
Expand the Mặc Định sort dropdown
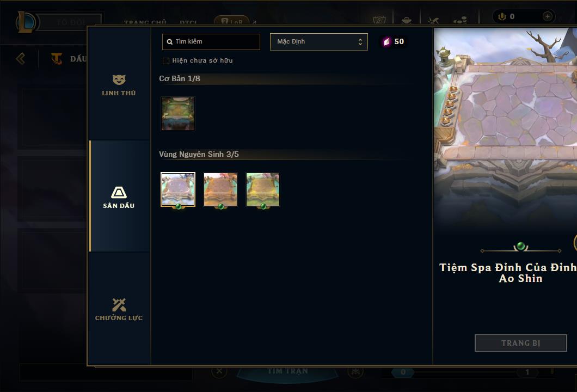tap(318, 41)
